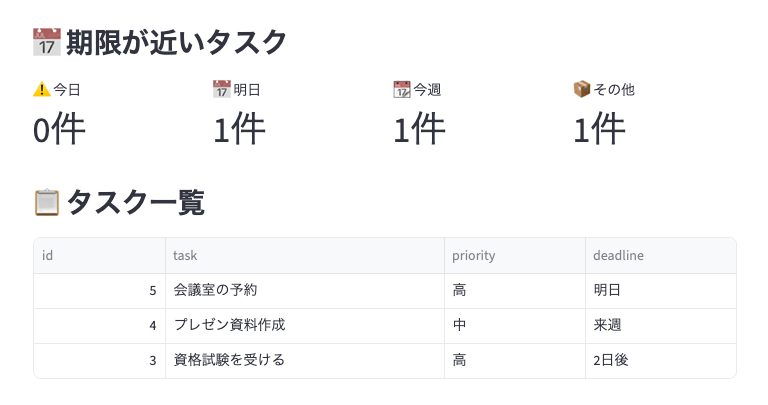Click the clipboard icon beside タスク一覧
The height and width of the screenshot is (405, 768).
pyautogui.click(x=47, y=203)
